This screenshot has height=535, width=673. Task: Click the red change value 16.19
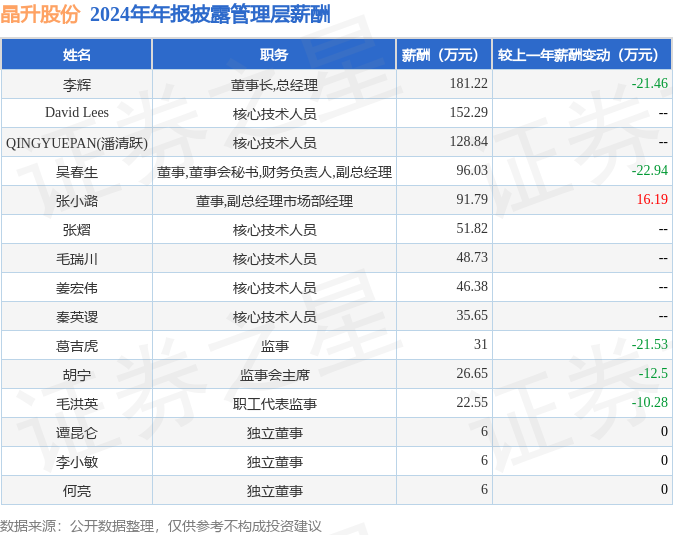[x=652, y=199]
